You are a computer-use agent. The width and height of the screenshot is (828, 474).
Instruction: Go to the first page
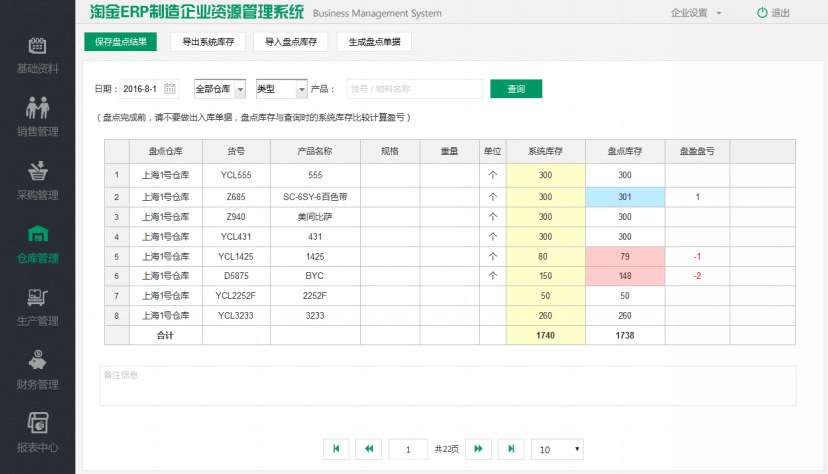336,449
